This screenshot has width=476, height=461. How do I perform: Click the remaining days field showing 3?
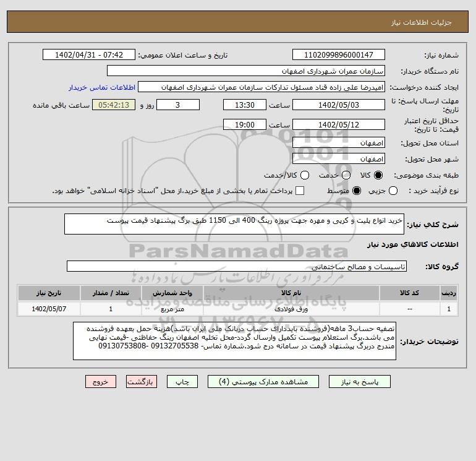point(178,105)
